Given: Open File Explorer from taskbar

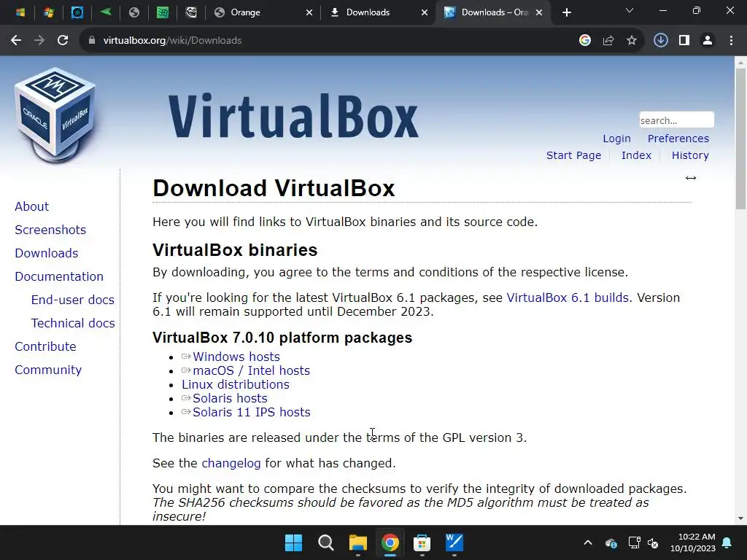Looking at the screenshot, I should 357,542.
